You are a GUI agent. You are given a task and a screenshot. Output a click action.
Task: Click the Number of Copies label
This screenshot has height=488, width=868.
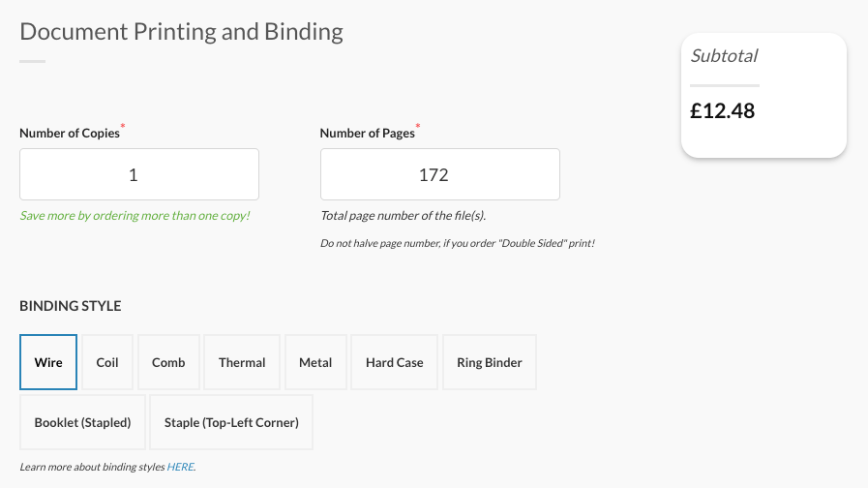tap(70, 133)
